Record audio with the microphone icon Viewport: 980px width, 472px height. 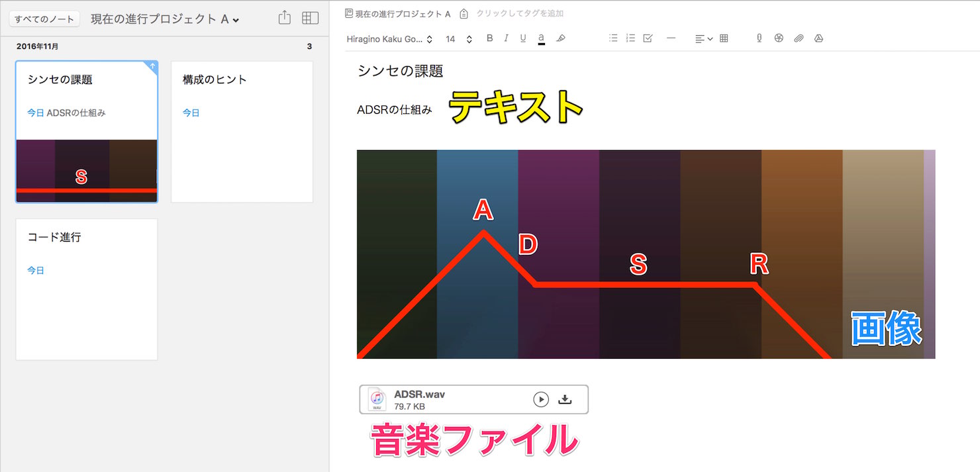[x=759, y=38]
